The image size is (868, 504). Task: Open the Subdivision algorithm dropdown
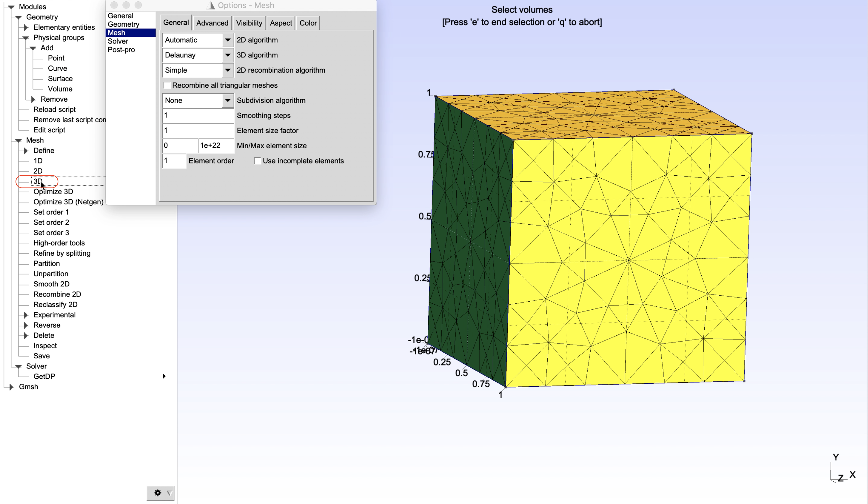(x=227, y=100)
